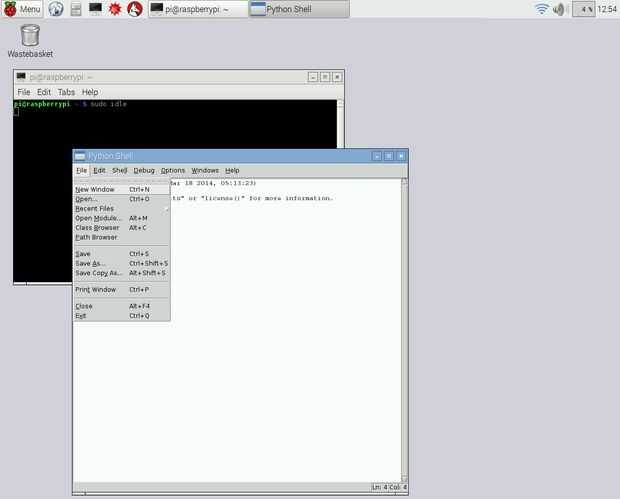Minimize the terminal window

pos(313,77)
